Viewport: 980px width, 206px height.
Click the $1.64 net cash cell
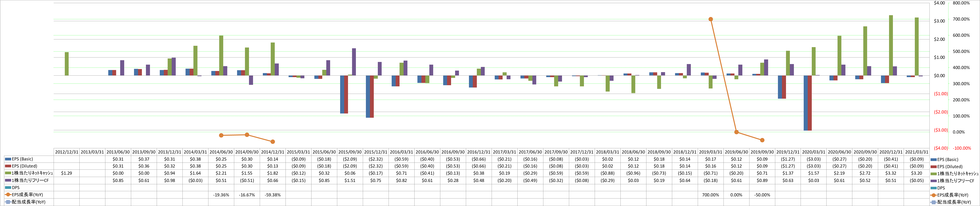coord(196,173)
